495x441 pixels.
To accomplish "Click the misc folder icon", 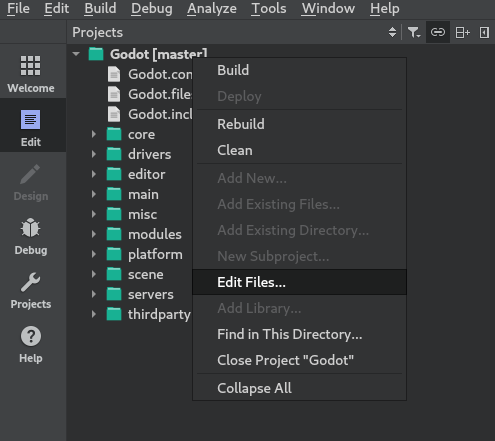I will pyautogui.click(x=114, y=214).
